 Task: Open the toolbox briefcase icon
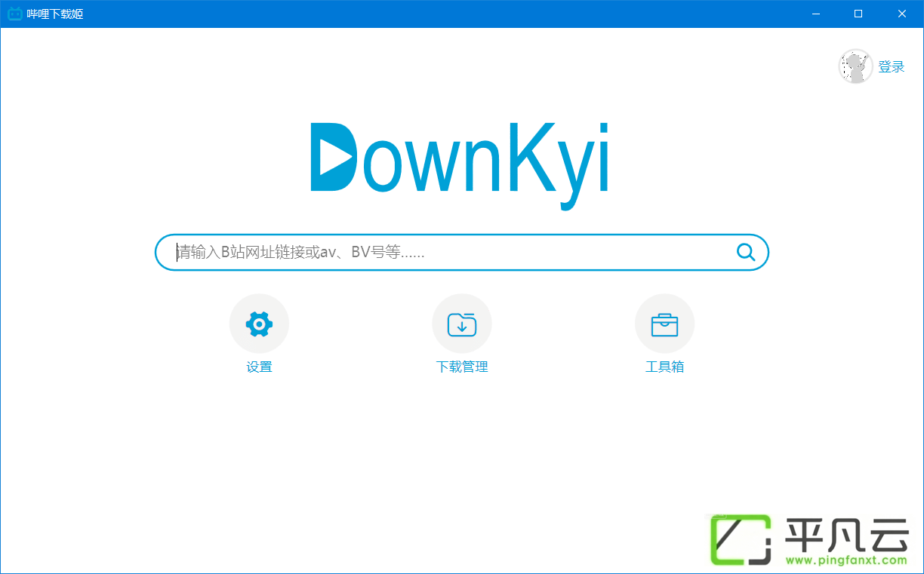click(x=664, y=324)
